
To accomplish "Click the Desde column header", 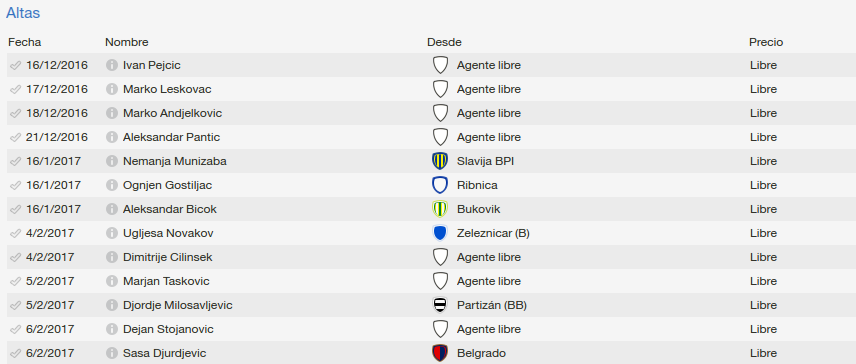I will coord(444,42).
